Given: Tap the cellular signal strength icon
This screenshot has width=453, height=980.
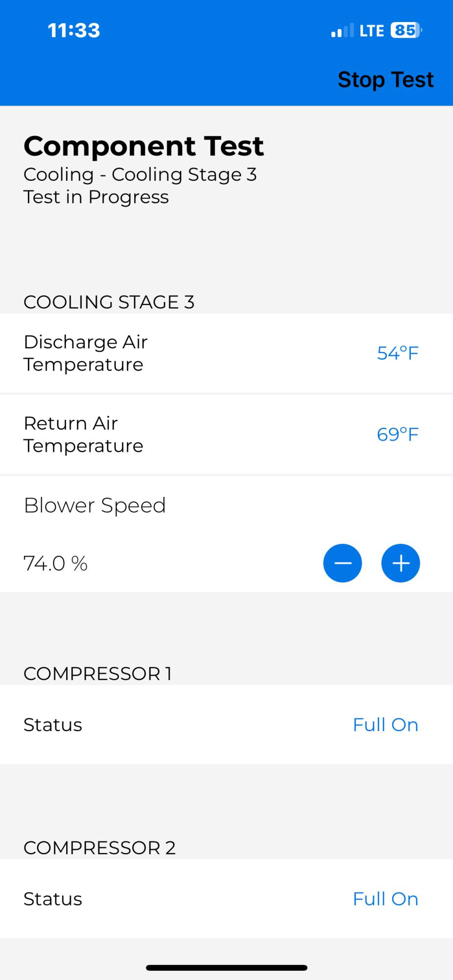Looking at the screenshot, I should pos(342,31).
